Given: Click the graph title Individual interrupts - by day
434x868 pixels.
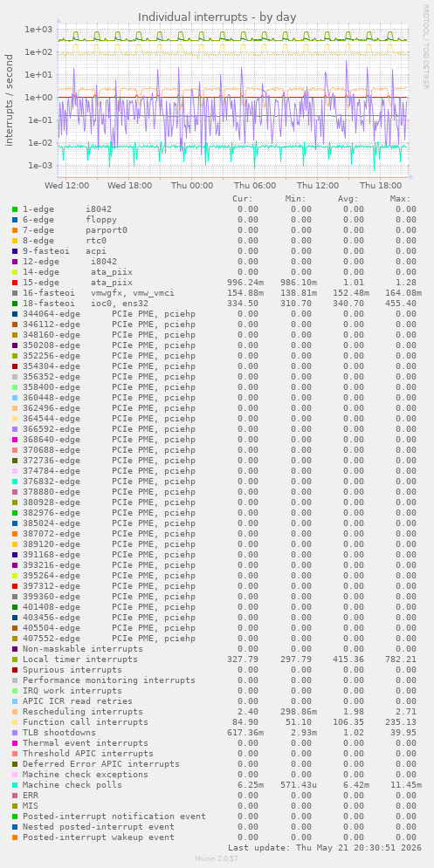Looking at the screenshot, I should 217,17.
